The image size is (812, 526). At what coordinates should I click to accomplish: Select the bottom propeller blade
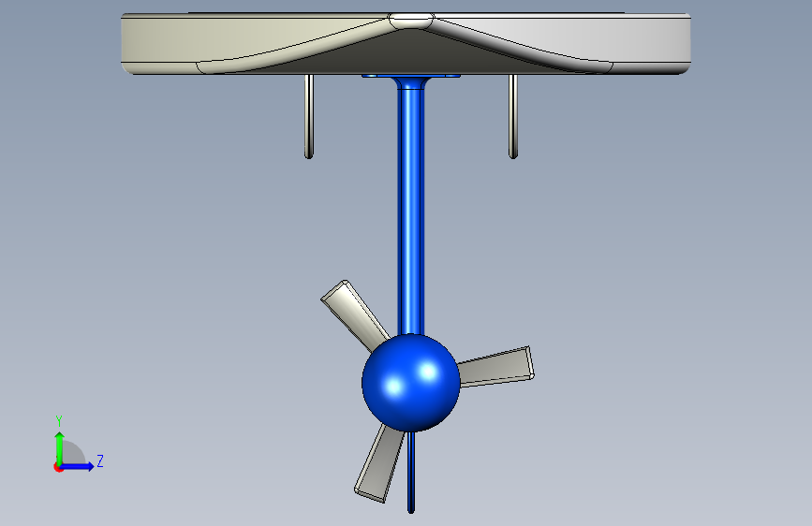(380, 463)
